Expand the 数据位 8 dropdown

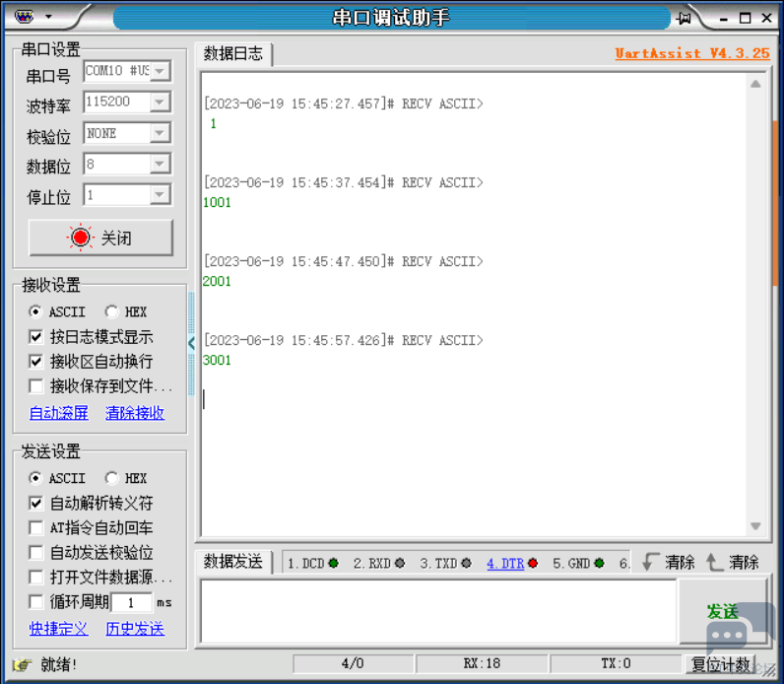pyautogui.click(x=160, y=165)
